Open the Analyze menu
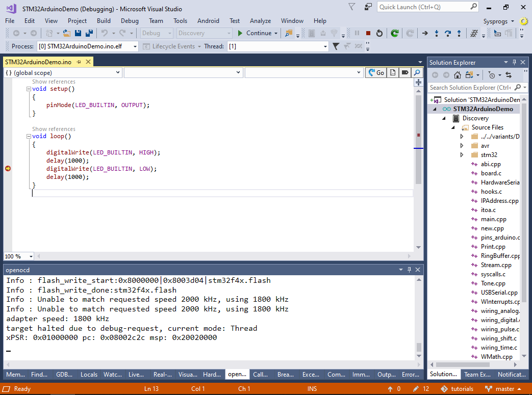Screen dimensions: 532x395 (x=260, y=21)
